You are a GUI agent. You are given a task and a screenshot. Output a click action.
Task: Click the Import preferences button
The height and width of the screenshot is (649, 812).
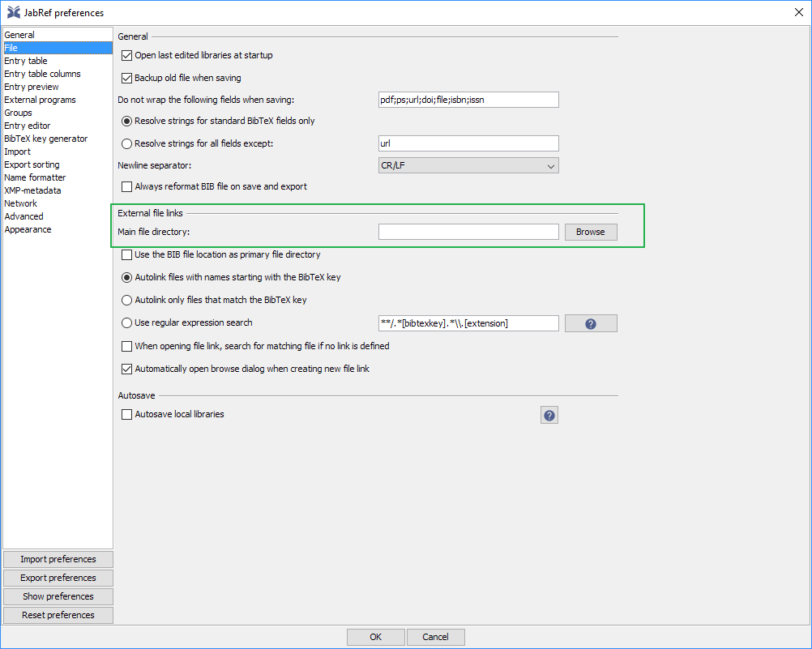(58, 559)
